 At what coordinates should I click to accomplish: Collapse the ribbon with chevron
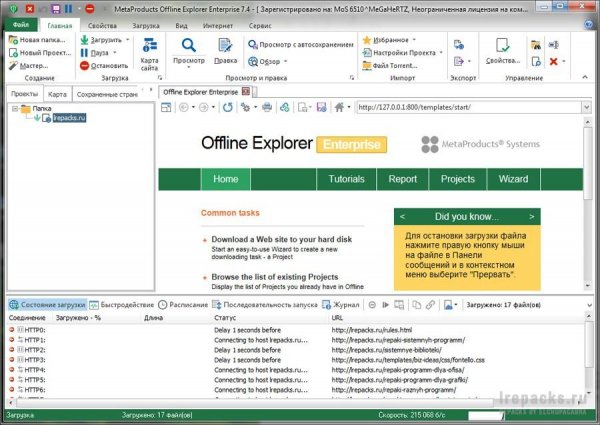pos(585,77)
